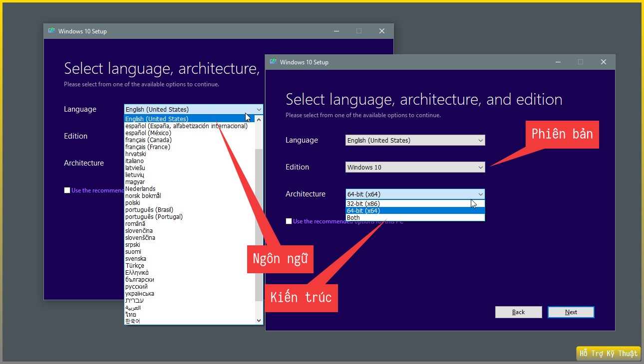
Task: Select latviešu in language list
Action: (x=189, y=168)
